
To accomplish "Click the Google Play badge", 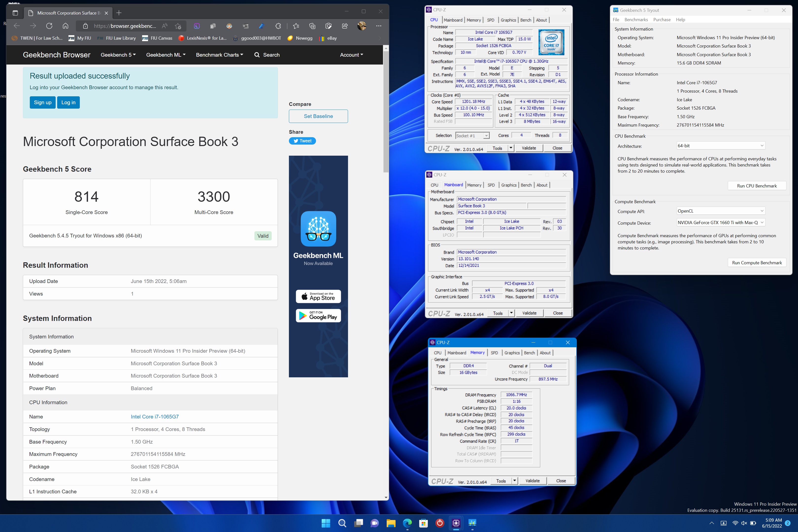I will click(x=318, y=316).
